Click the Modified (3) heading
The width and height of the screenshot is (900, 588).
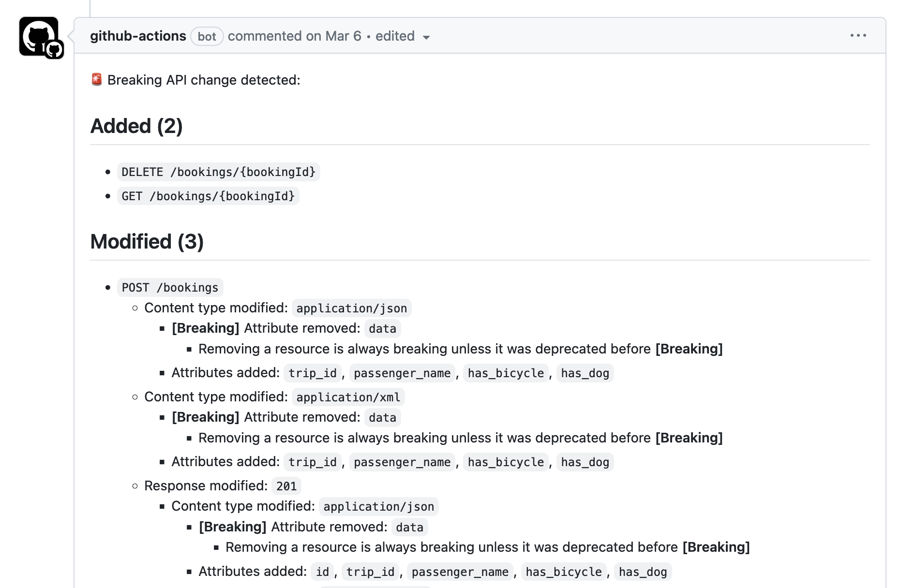pyautogui.click(x=147, y=242)
